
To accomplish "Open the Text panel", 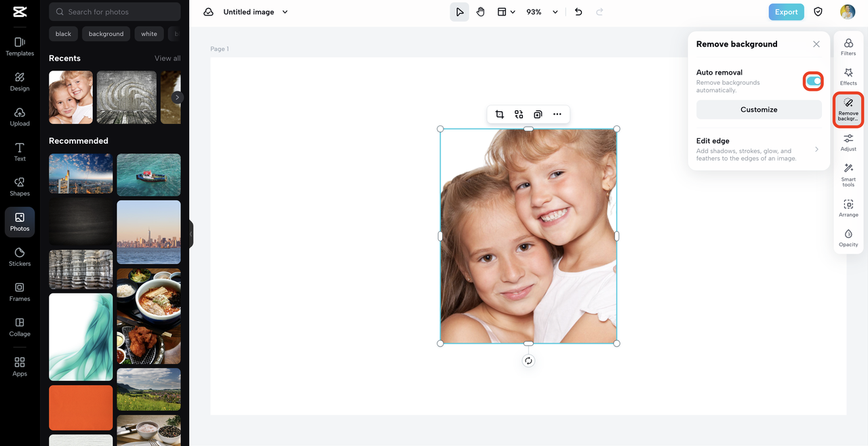I will click(x=20, y=153).
